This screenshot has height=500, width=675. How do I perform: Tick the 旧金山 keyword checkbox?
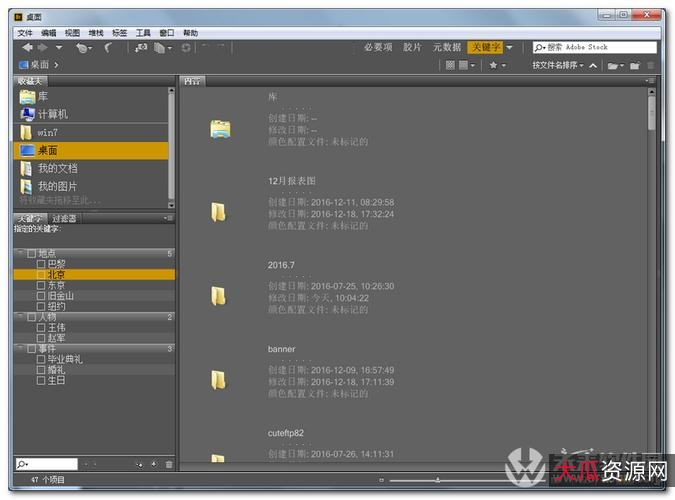tap(41, 296)
